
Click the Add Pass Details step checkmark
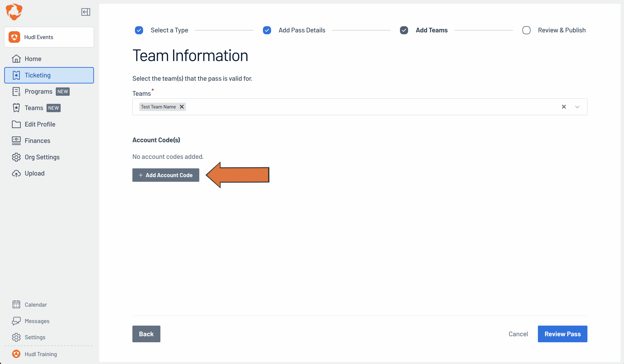(x=267, y=30)
